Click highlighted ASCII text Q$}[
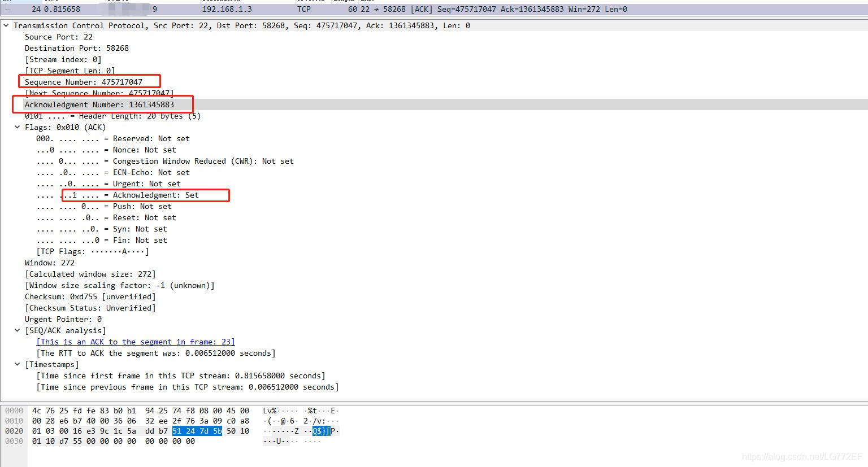Image resolution: width=868 pixels, height=467 pixels. coord(321,431)
